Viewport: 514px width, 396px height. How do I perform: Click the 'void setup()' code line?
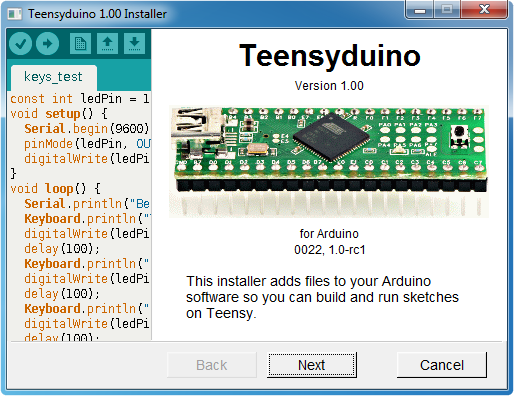[x=59, y=114]
